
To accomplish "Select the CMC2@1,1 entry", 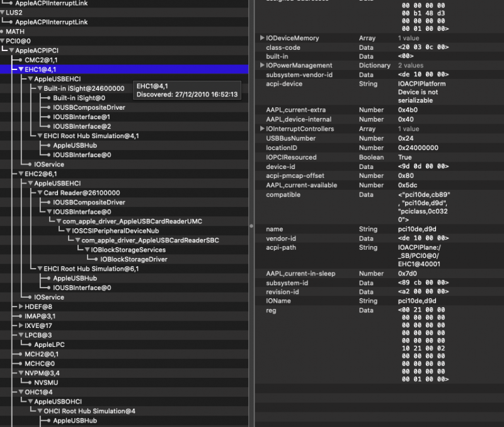I will pos(41,59).
